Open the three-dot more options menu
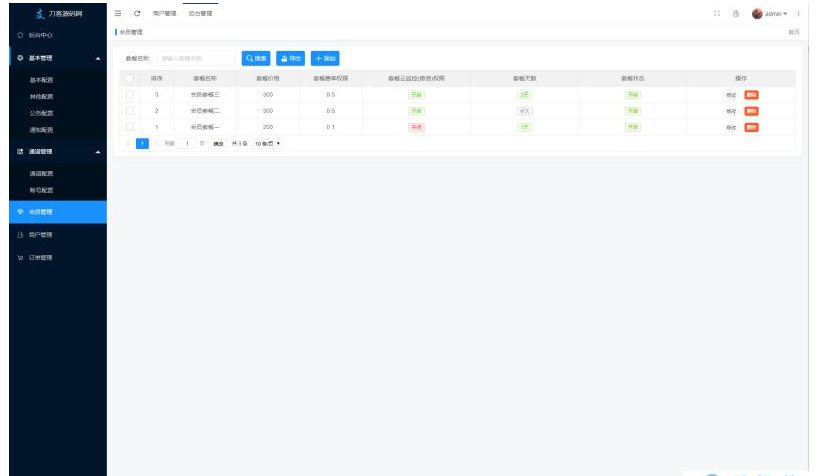824x476 pixels. pos(798,13)
